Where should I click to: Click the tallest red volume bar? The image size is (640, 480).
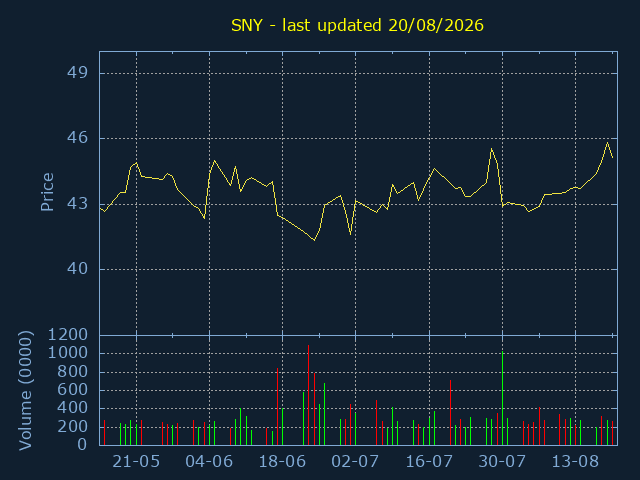308,395
